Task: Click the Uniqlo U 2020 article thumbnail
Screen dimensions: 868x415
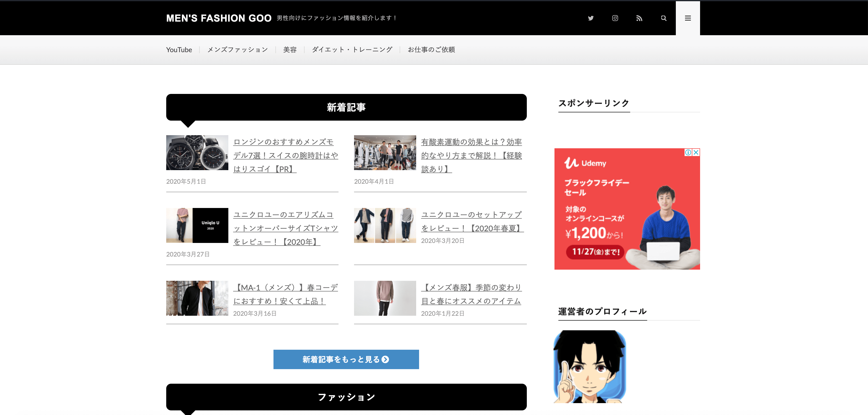Action: tap(197, 225)
